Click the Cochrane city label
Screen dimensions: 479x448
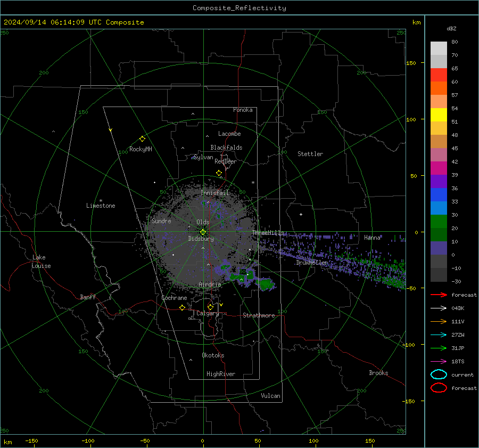(x=174, y=298)
